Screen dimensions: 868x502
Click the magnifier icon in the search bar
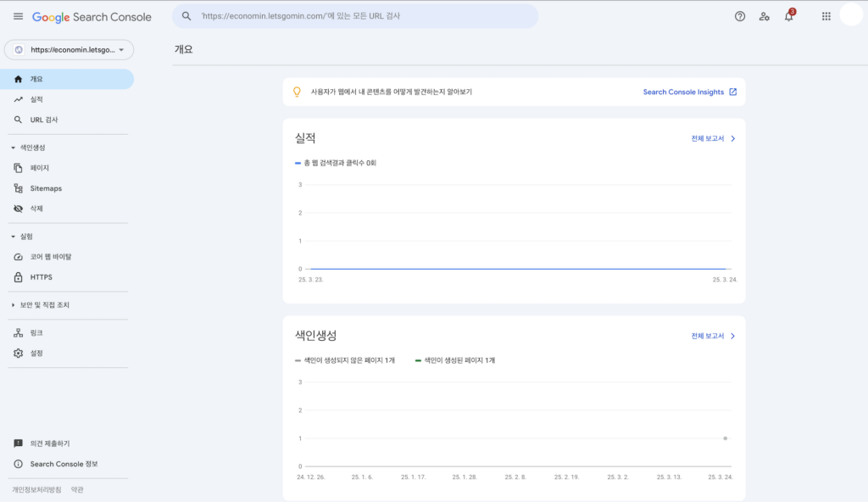point(186,16)
